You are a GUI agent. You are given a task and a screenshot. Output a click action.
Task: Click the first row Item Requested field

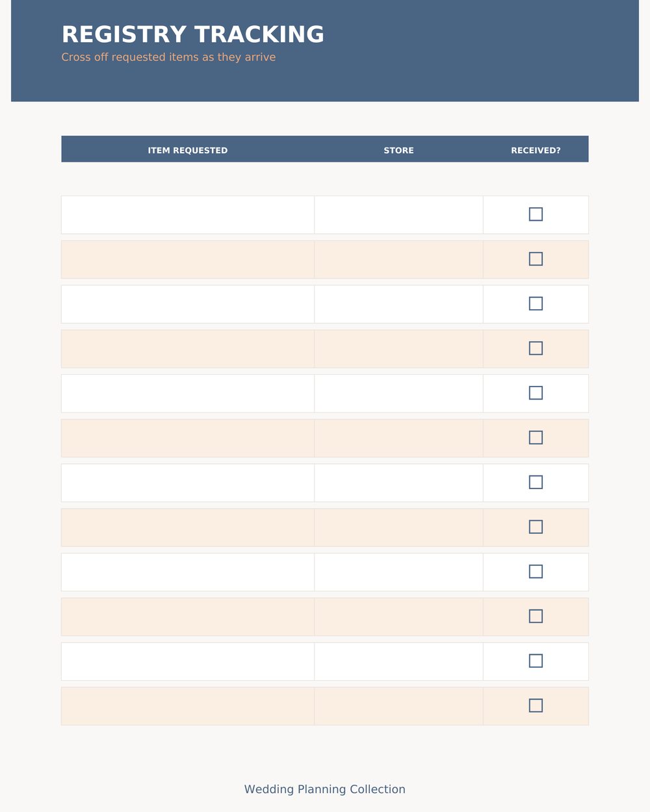(x=188, y=215)
